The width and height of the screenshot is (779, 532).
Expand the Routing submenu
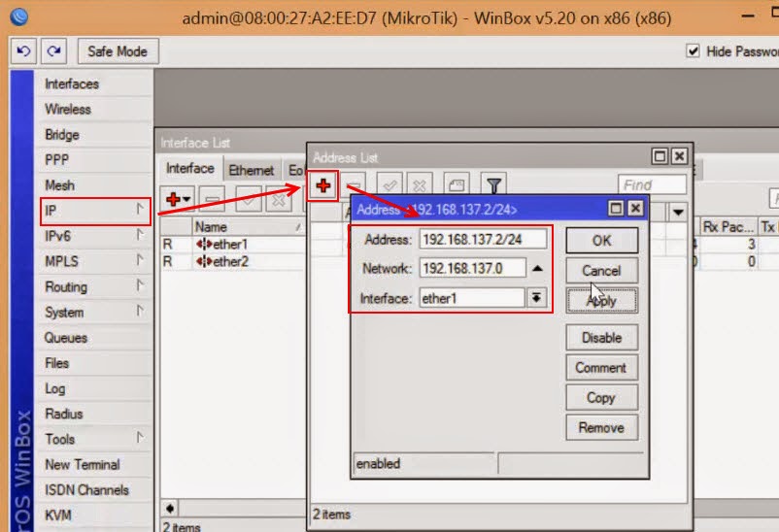pos(94,286)
